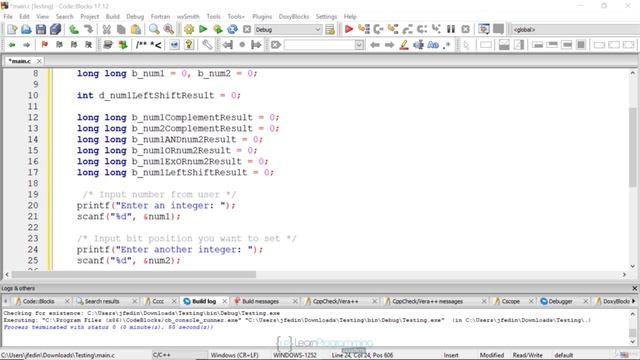The width and height of the screenshot is (640, 360).
Task: Click the editor horizontal scrollbar thumb
Action: click(x=133, y=275)
